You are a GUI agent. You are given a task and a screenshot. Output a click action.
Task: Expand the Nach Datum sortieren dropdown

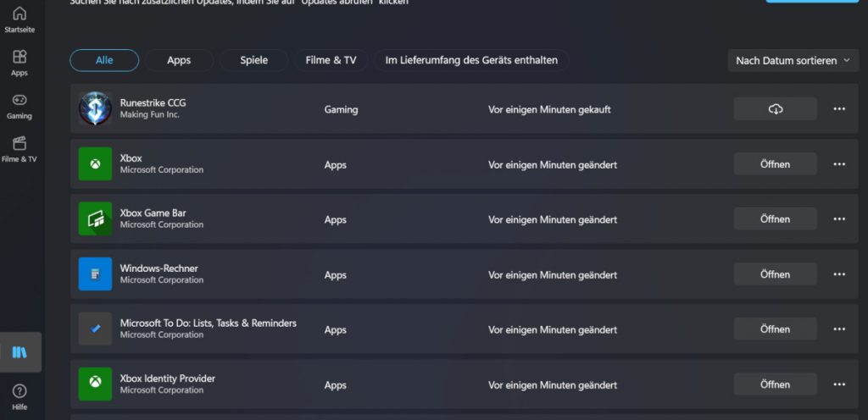[x=793, y=61]
